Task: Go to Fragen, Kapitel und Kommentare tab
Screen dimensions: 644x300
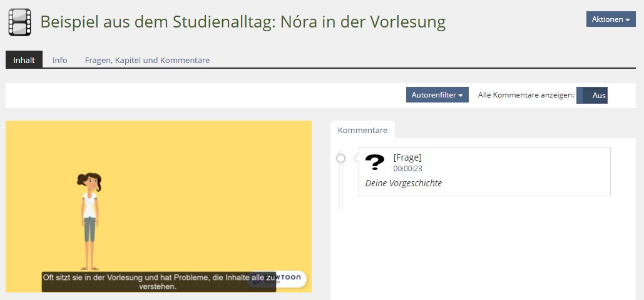Action: coord(147,60)
